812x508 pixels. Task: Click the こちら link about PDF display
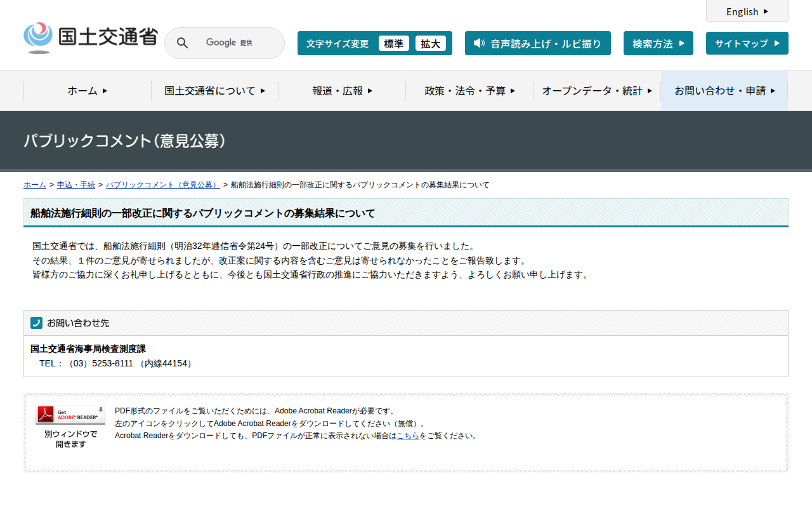click(408, 436)
